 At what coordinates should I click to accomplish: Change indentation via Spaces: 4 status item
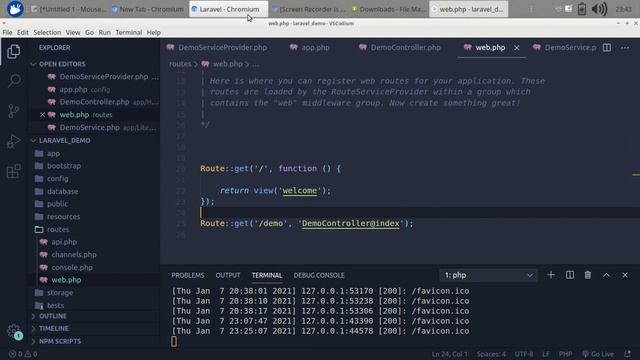coord(491,354)
